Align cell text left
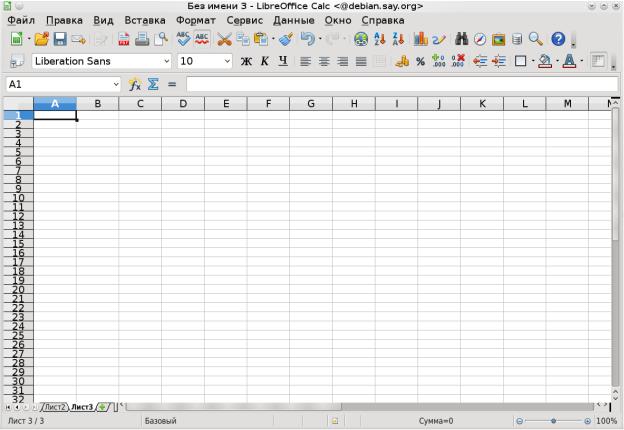This screenshot has height=430, width=624. 305,61
